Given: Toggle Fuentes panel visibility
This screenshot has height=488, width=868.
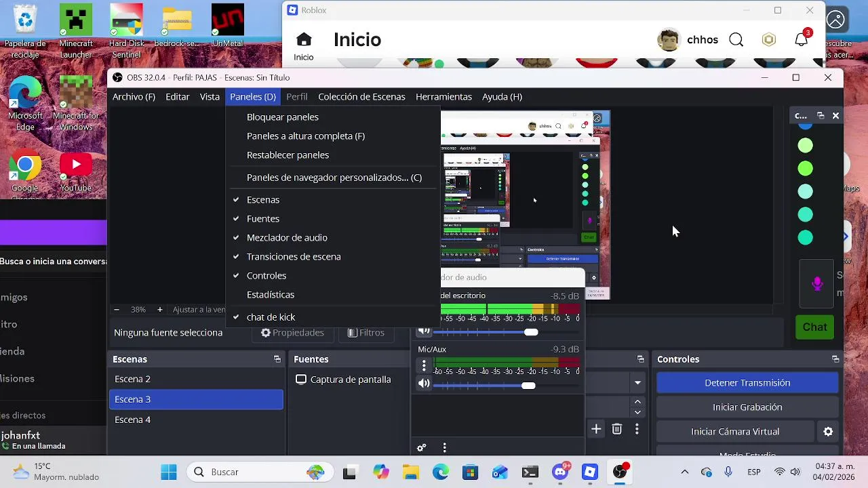Looking at the screenshot, I should (333, 219).
